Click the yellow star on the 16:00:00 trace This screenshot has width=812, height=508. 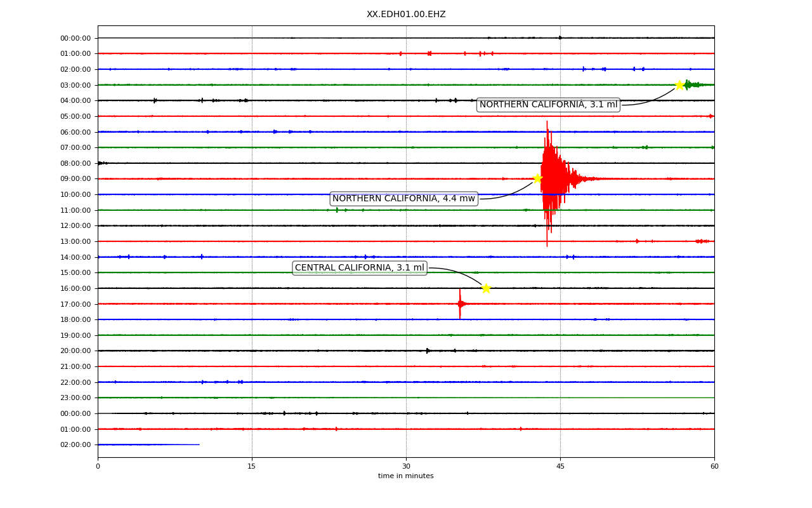[486, 288]
